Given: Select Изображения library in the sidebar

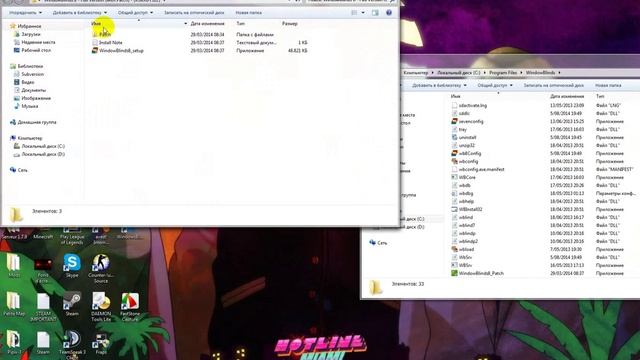Looking at the screenshot, I should tap(36, 98).
